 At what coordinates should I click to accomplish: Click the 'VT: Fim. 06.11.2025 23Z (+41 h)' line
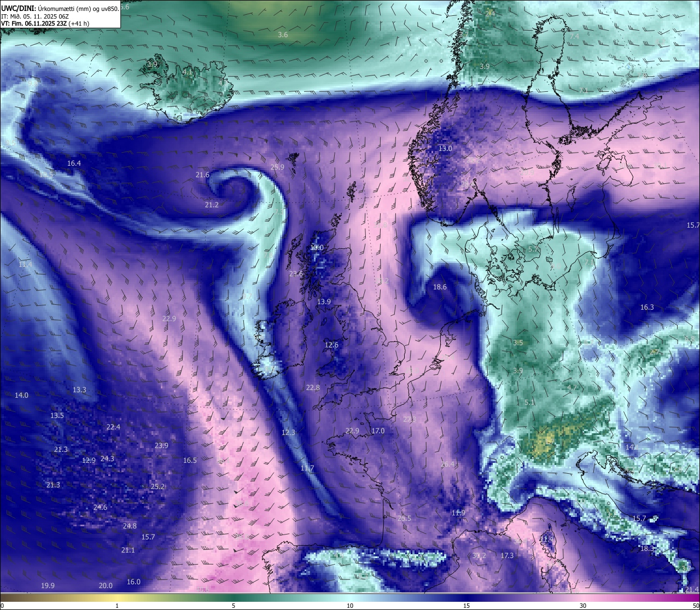(45, 24)
